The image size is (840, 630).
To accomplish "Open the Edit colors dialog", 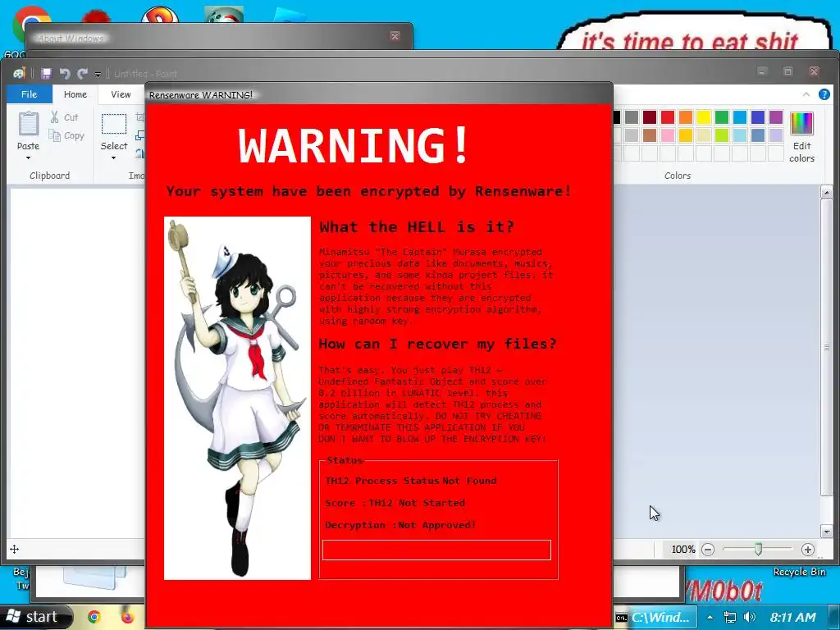I will click(x=801, y=137).
